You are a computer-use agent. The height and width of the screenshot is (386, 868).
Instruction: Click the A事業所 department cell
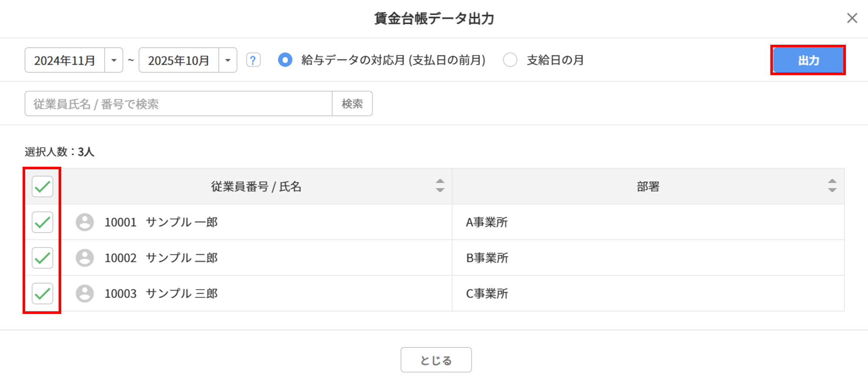[487, 222]
